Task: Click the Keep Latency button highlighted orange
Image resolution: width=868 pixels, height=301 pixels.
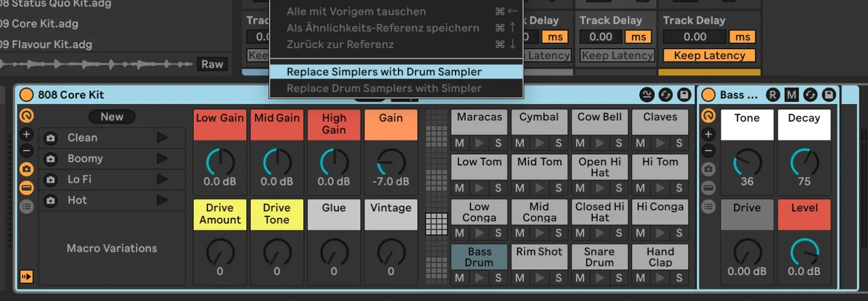Action: (709, 55)
